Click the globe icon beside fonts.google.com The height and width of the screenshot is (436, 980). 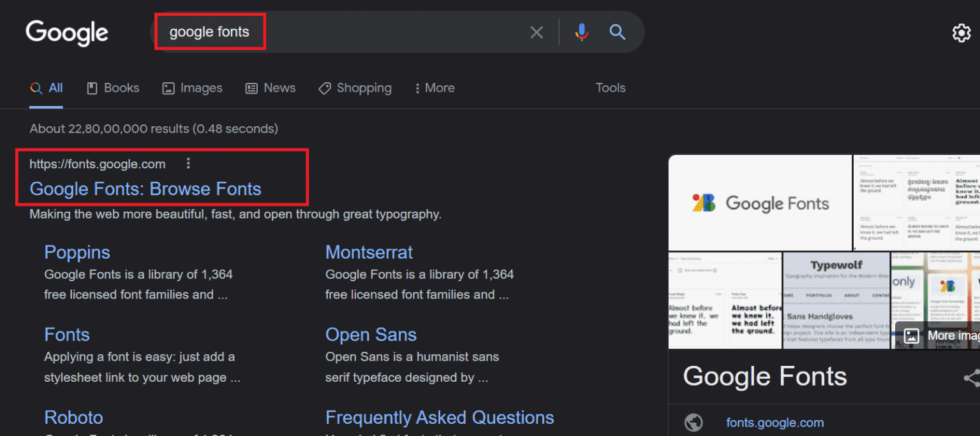[x=694, y=423]
